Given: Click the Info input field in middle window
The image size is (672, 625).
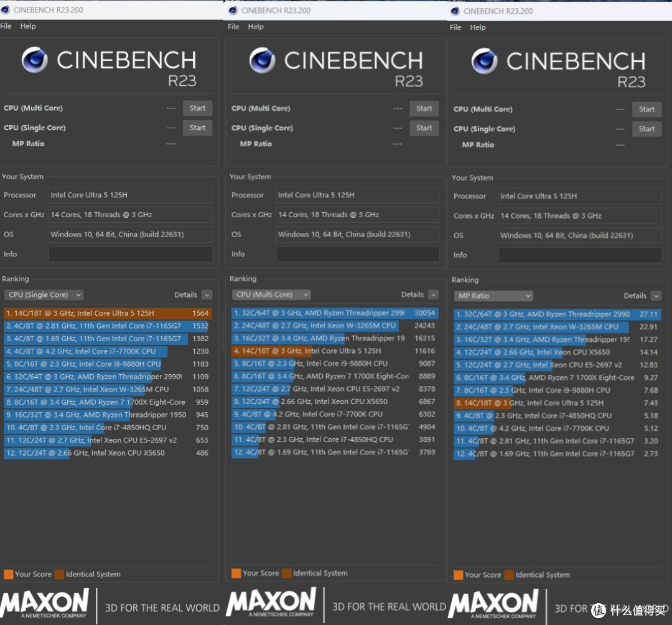Looking at the screenshot, I should pyautogui.click(x=358, y=254).
